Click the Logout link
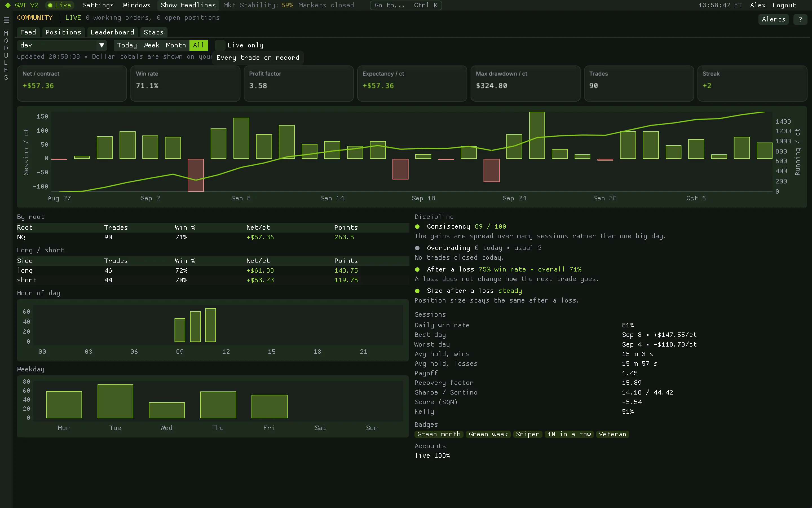This screenshot has height=508, width=812. tap(784, 5)
